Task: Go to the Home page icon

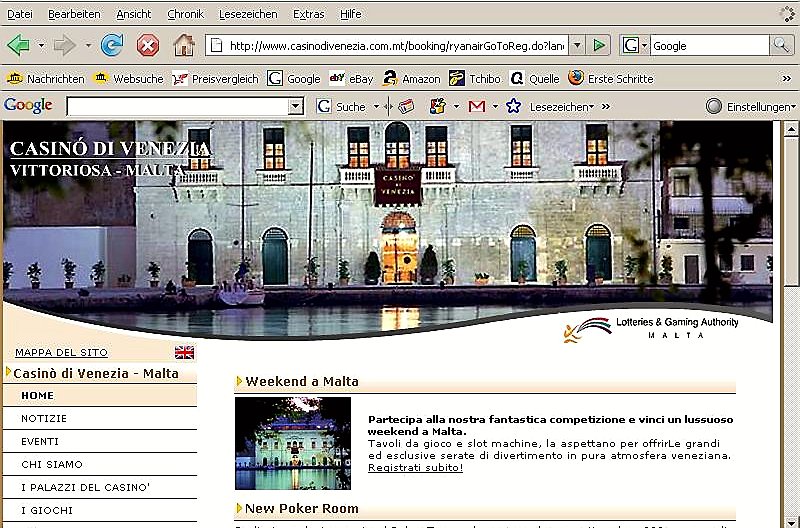Action: coord(184,45)
